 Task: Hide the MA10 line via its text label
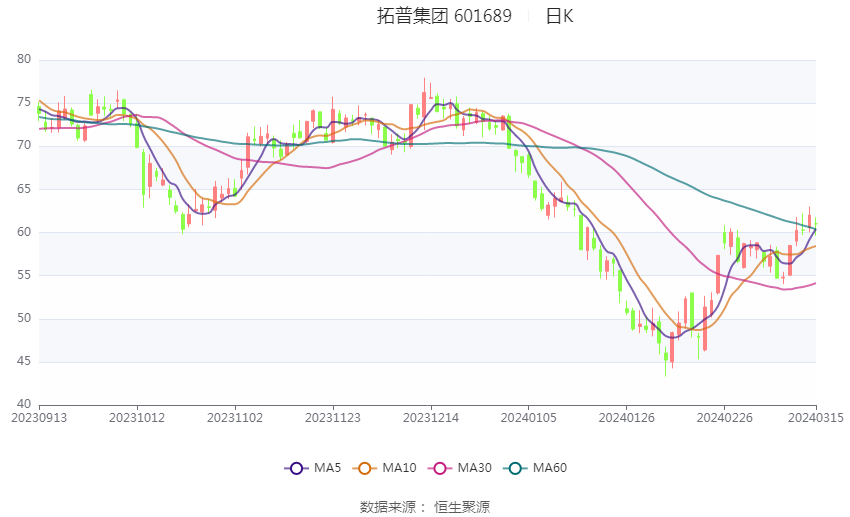coord(399,467)
